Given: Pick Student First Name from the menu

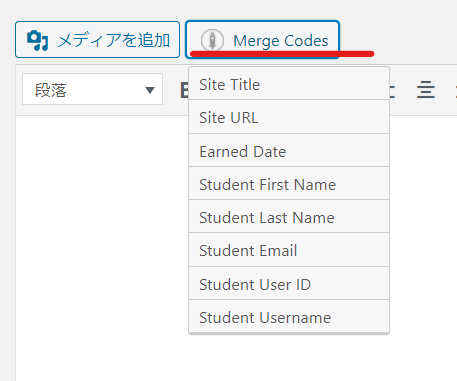Looking at the screenshot, I should [x=289, y=184].
